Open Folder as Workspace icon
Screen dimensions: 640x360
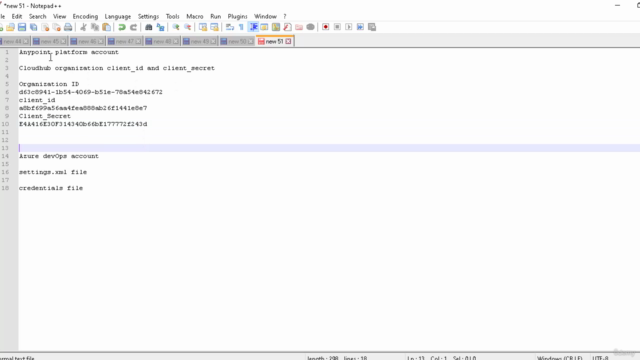click(299, 27)
